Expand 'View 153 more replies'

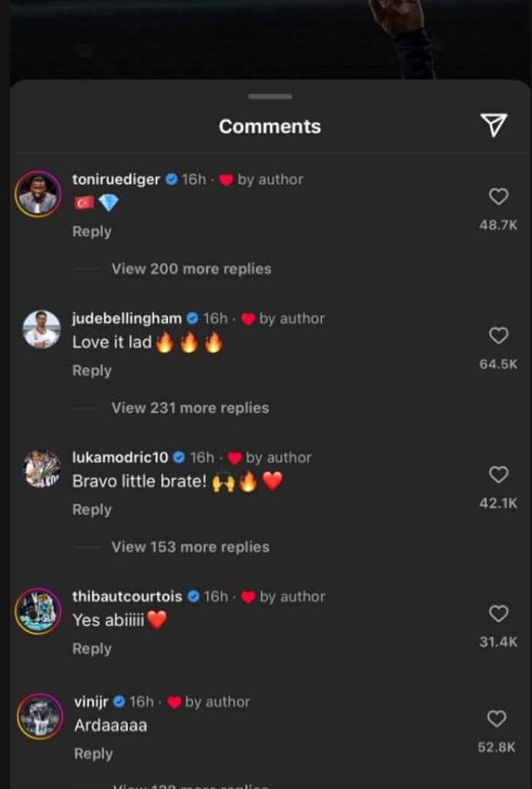point(190,547)
